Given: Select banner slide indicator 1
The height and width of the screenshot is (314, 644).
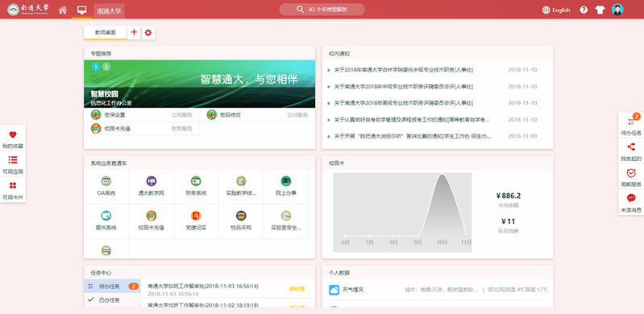Looking at the screenshot, I should coord(96,67).
